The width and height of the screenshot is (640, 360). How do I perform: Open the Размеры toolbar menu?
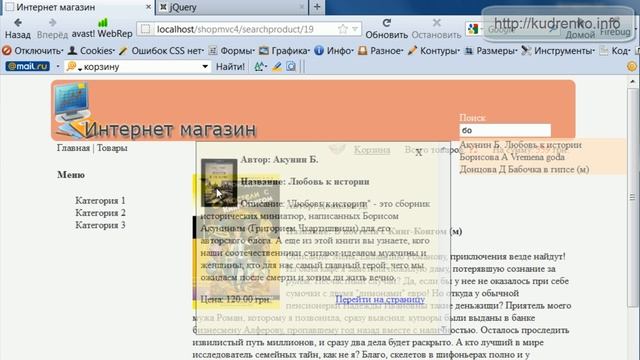coord(491,51)
